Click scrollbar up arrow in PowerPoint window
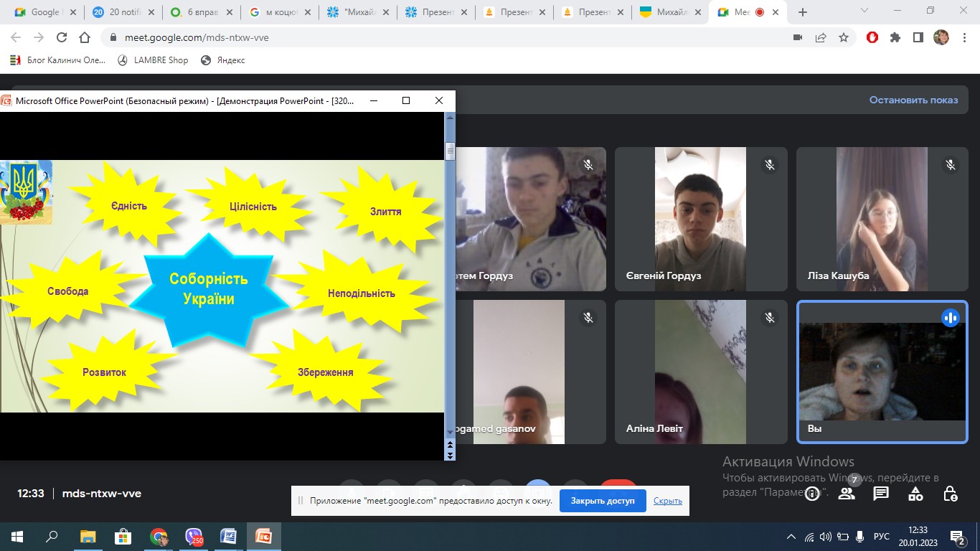The image size is (980, 551). (451, 118)
